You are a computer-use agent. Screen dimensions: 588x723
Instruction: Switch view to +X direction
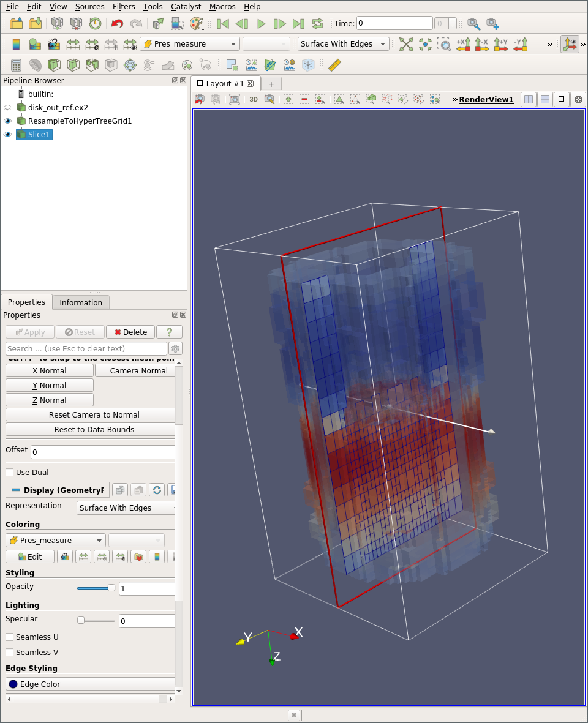point(463,44)
